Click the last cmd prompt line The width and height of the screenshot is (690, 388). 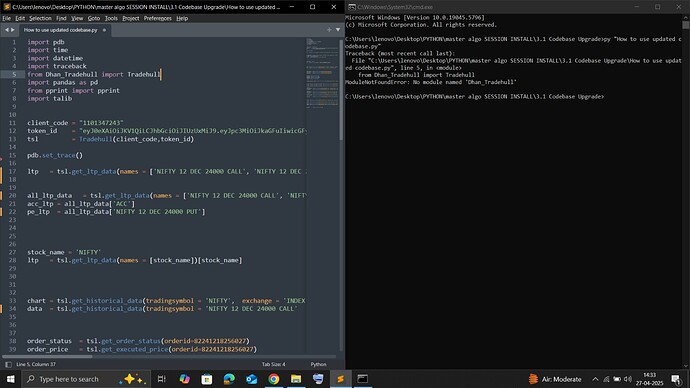coord(475,96)
